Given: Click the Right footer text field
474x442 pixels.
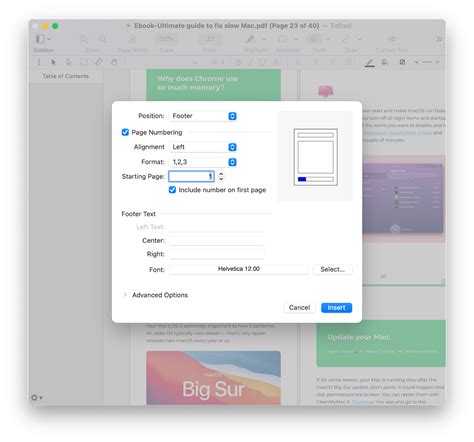Looking at the screenshot, I should [217, 254].
